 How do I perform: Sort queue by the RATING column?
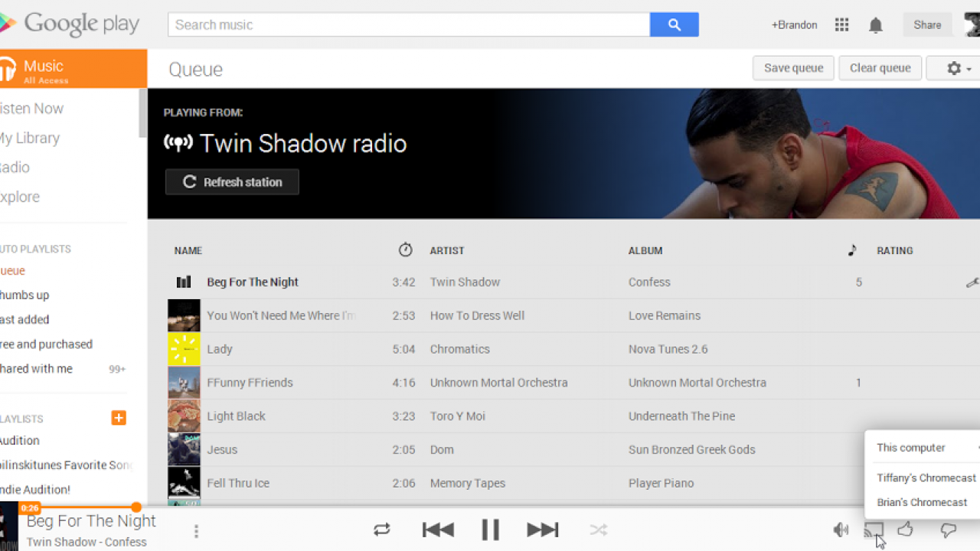tap(895, 250)
